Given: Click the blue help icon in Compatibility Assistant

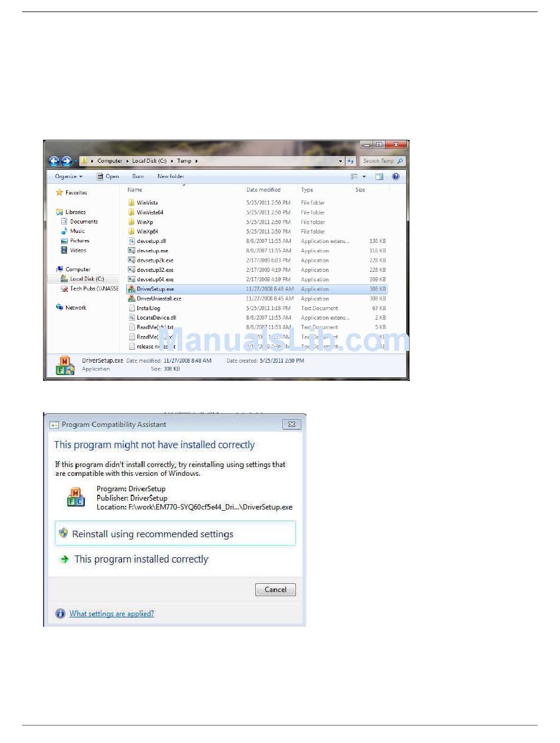Looking at the screenshot, I should click(x=60, y=614).
